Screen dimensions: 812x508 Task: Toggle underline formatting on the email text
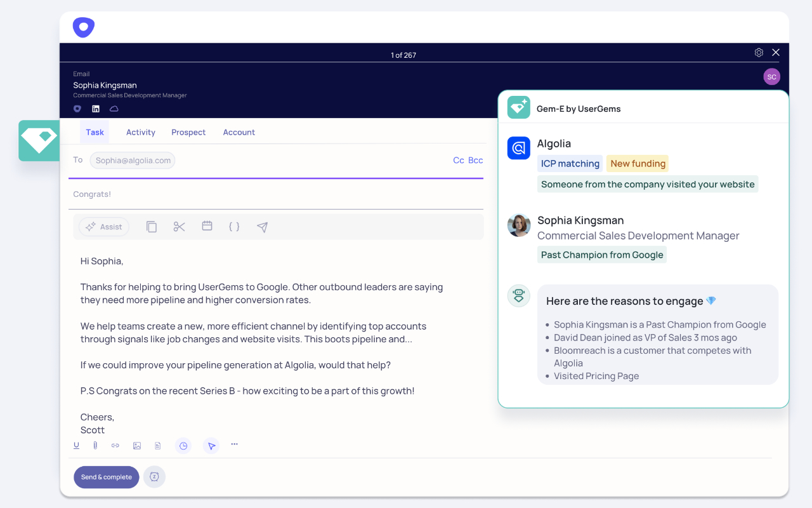pyautogui.click(x=76, y=445)
